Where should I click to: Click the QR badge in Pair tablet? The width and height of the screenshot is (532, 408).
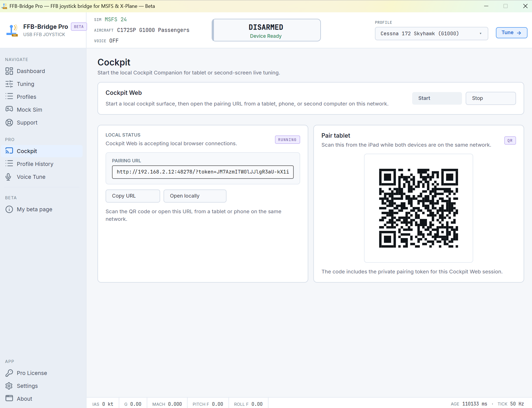[x=510, y=140]
